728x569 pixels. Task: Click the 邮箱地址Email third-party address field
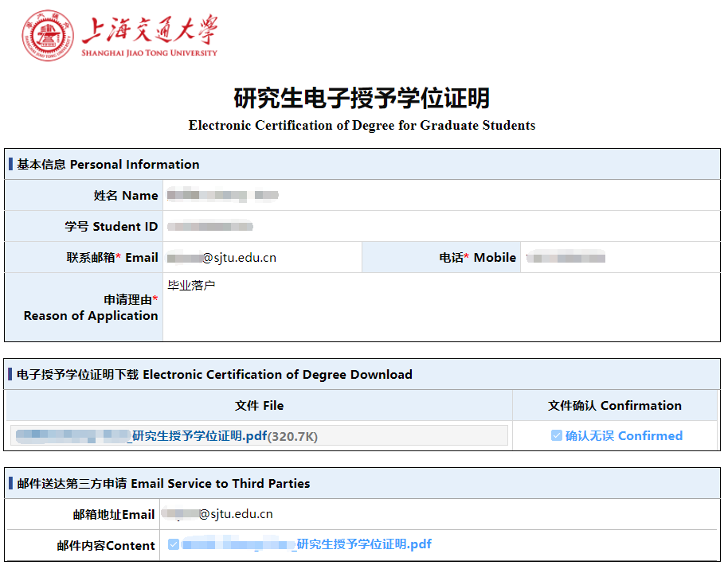(x=439, y=514)
